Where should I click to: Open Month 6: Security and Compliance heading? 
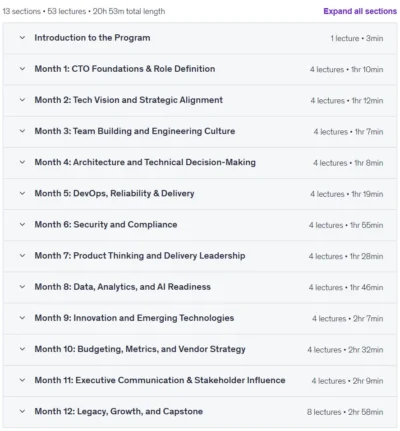(x=106, y=224)
